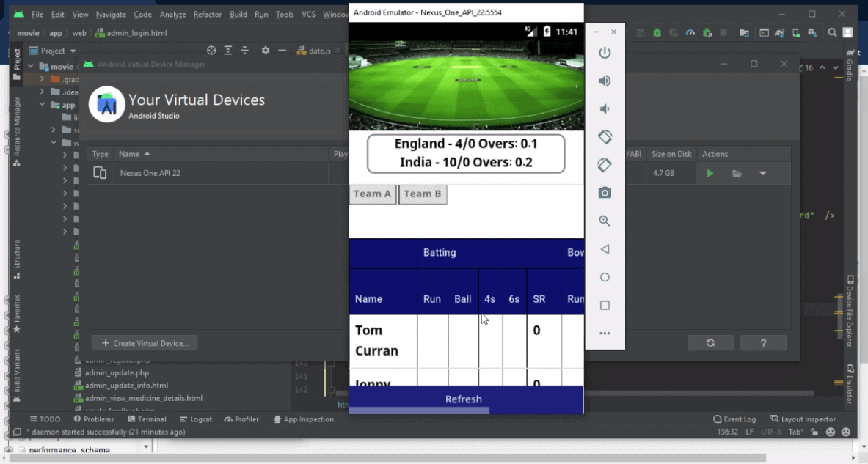
Task: Click the emulator volume up icon
Action: (x=605, y=81)
